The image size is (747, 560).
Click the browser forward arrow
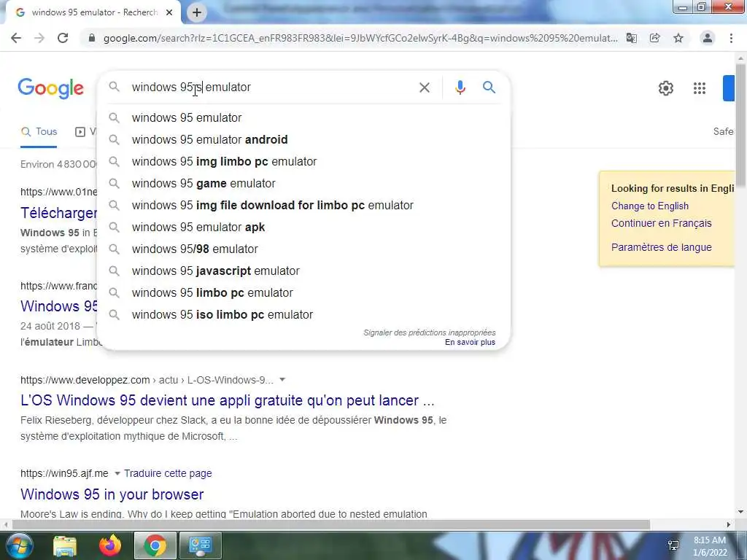[x=39, y=38]
